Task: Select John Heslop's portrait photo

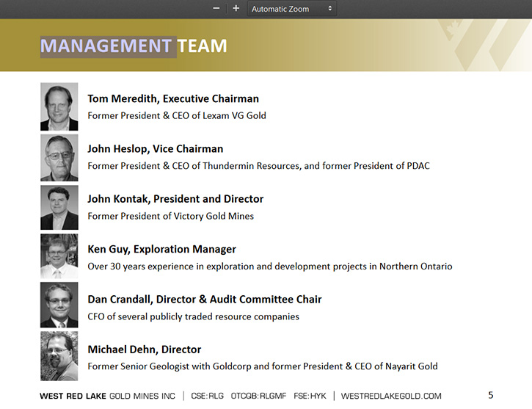Action: coord(59,158)
